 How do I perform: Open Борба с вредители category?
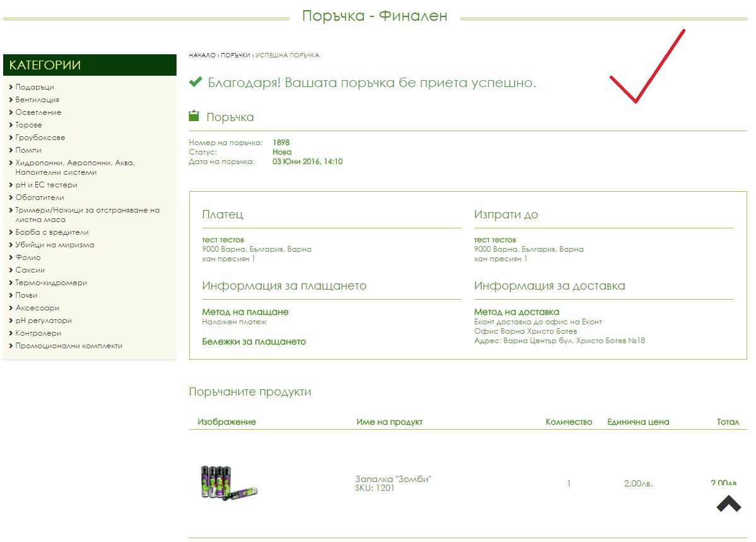pos(52,232)
